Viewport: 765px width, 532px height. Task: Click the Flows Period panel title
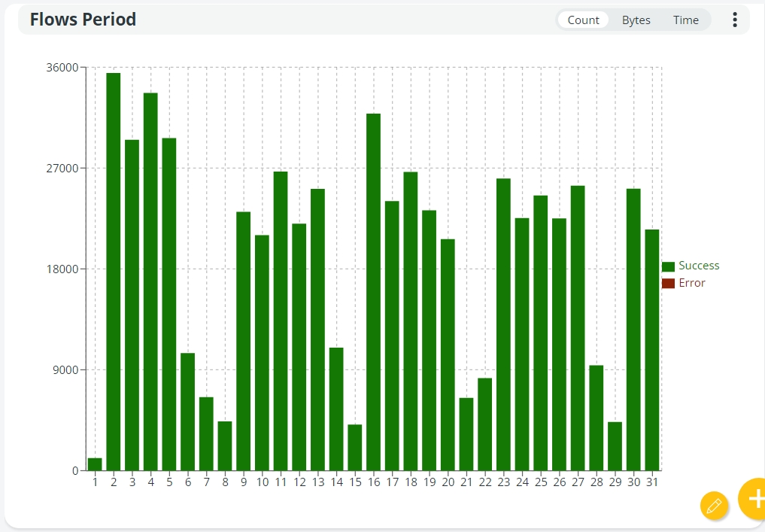click(x=83, y=20)
